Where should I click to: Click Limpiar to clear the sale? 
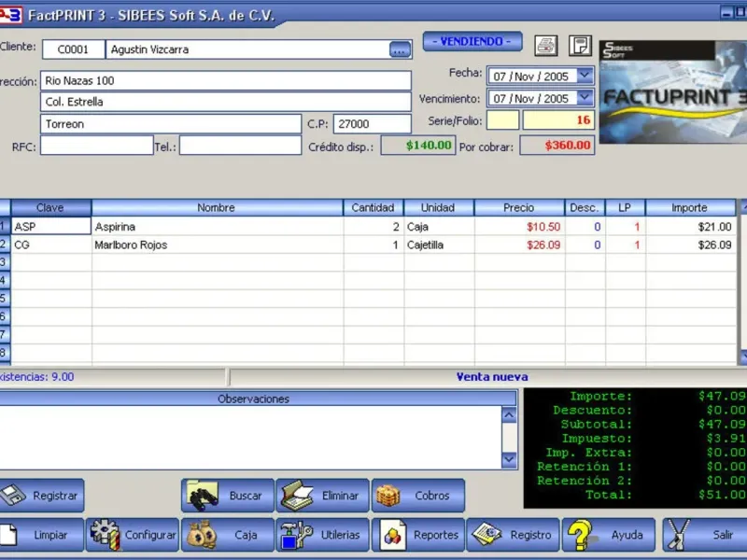42,535
